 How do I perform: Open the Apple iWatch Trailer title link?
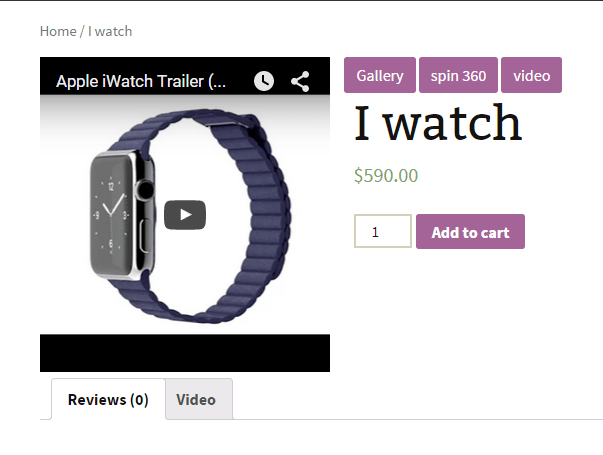(x=141, y=81)
